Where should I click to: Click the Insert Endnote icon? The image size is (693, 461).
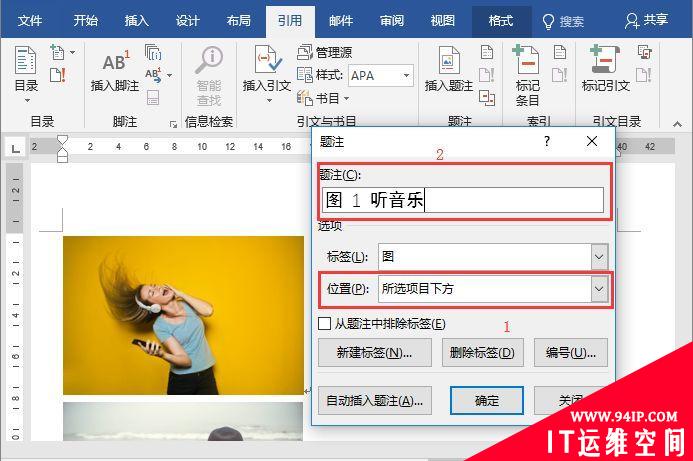click(x=153, y=53)
